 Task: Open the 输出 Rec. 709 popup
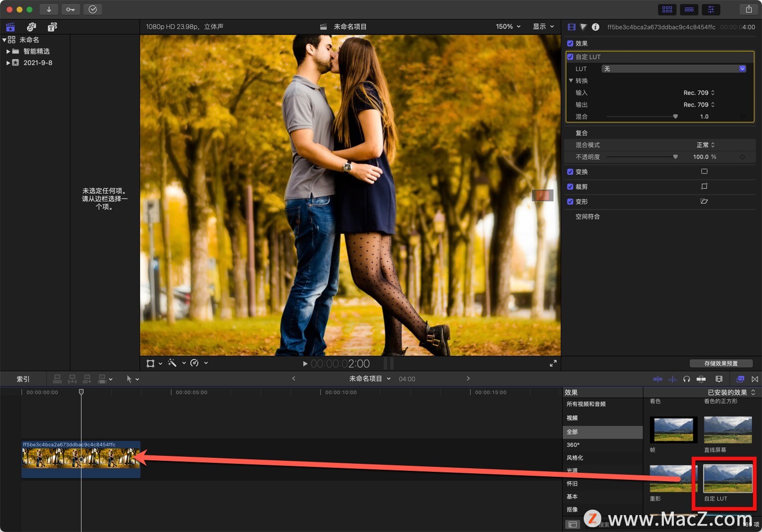699,105
